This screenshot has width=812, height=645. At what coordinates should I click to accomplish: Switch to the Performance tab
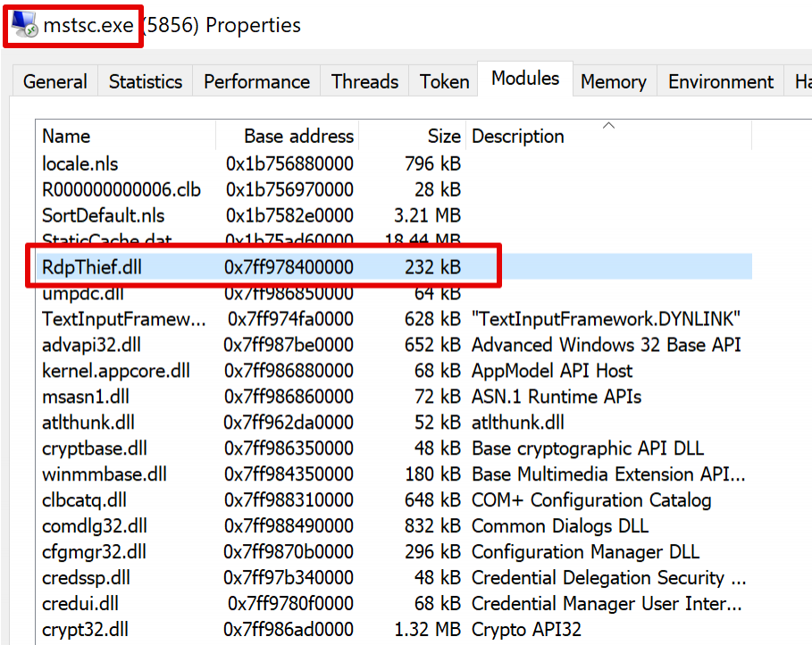[x=255, y=81]
